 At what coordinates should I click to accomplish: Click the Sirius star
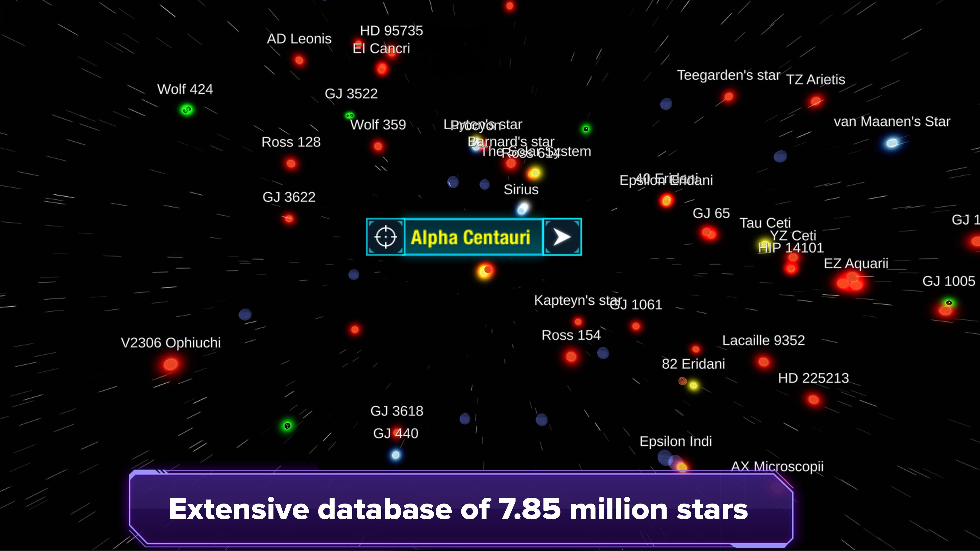(523, 208)
